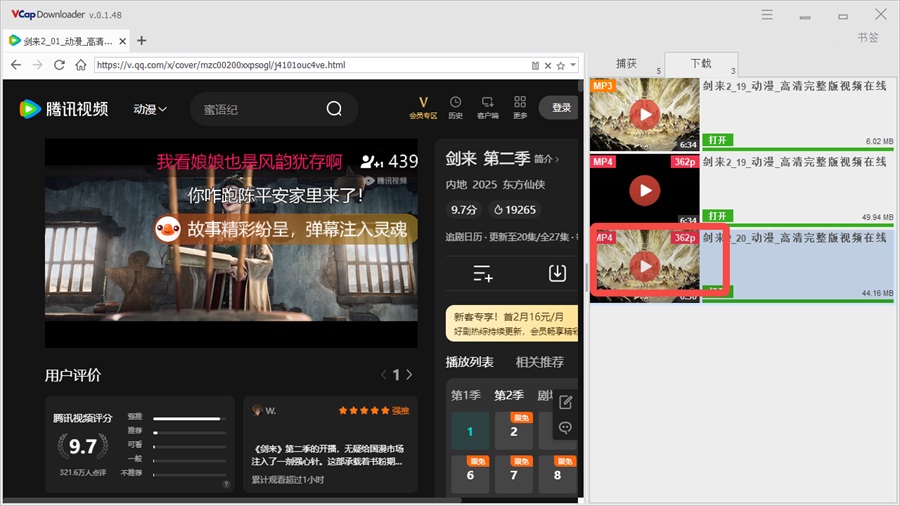Click the danmaku banner 故事精彩纷呈

point(286,229)
